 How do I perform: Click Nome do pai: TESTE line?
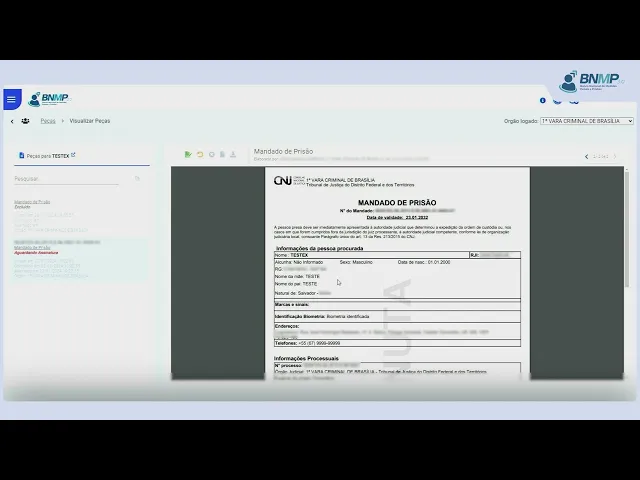click(296, 284)
